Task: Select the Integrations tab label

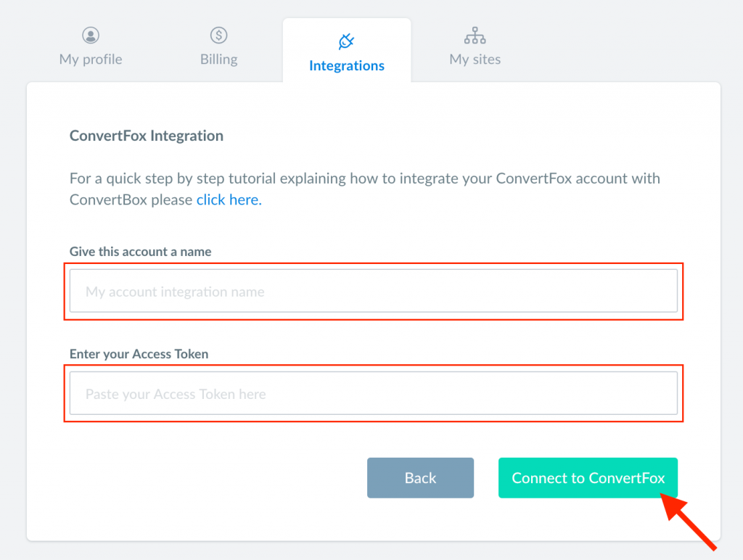Action: 346,65
